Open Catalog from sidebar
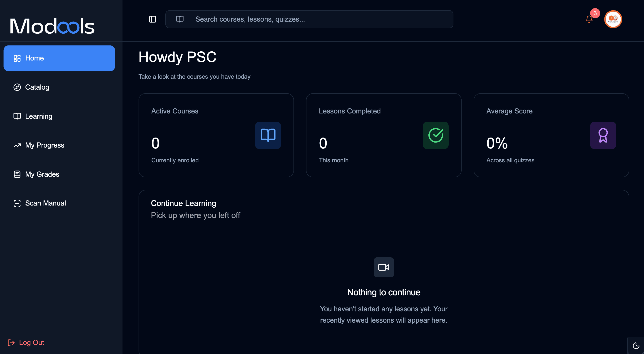Screen dimensions: 644x354 tap(59, 87)
